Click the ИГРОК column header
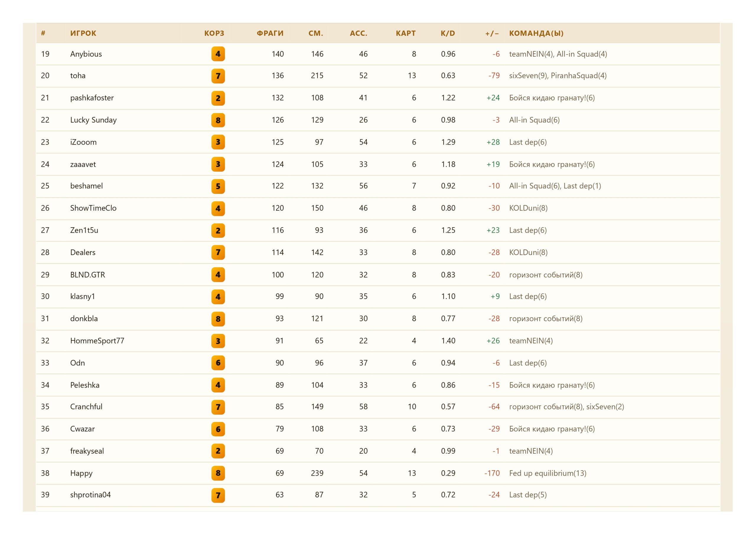The width and height of the screenshot is (756, 534). tap(83, 33)
